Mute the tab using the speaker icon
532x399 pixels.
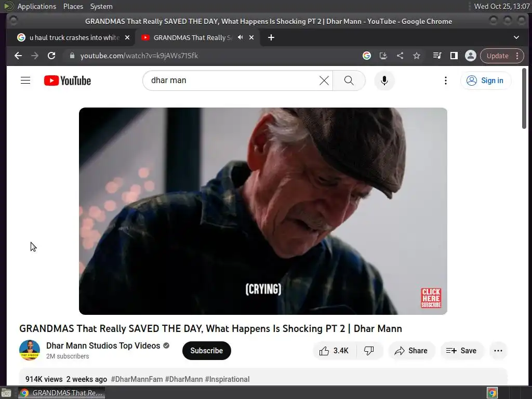pyautogui.click(x=240, y=37)
